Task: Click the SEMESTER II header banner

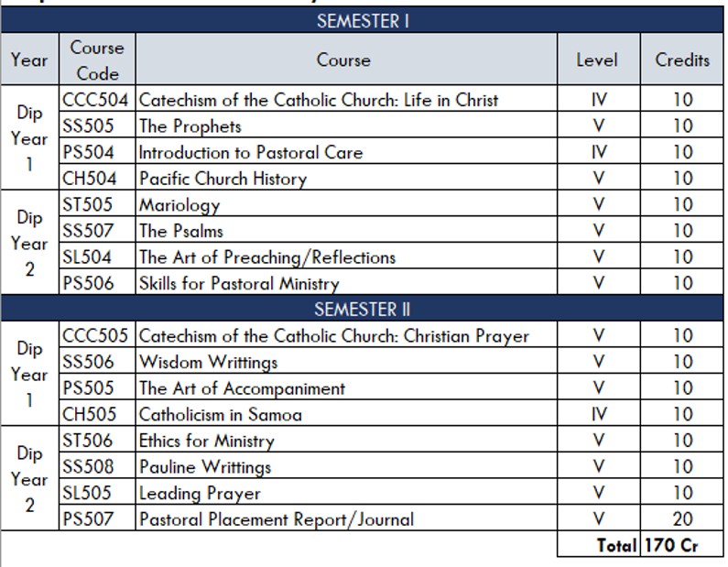Action: [363, 310]
